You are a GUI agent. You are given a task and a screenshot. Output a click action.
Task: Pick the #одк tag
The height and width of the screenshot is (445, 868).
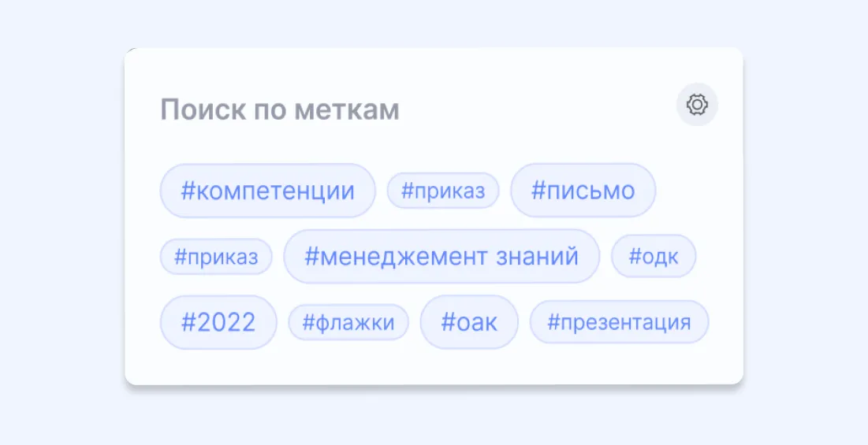coord(654,257)
